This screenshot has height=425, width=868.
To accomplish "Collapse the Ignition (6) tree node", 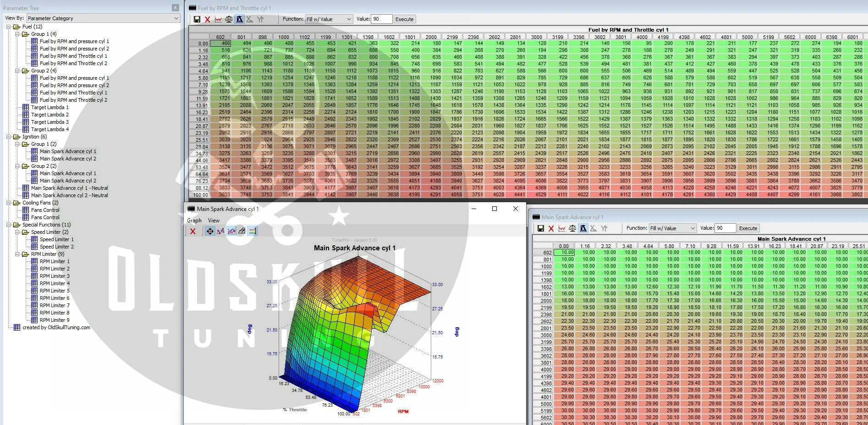I will [8, 137].
